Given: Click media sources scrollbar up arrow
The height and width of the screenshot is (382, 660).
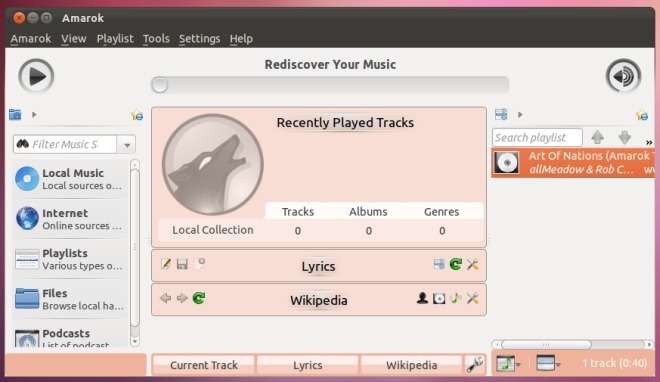Looking at the screenshot, I should pos(135,164).
